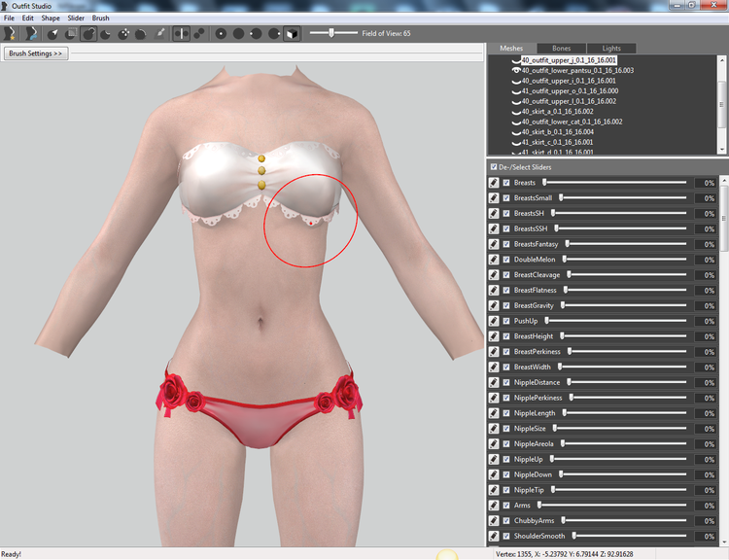Screen dimensions: 729x560
Task: Click the NippleSize slider track
Action: click(x=619, y=429)
